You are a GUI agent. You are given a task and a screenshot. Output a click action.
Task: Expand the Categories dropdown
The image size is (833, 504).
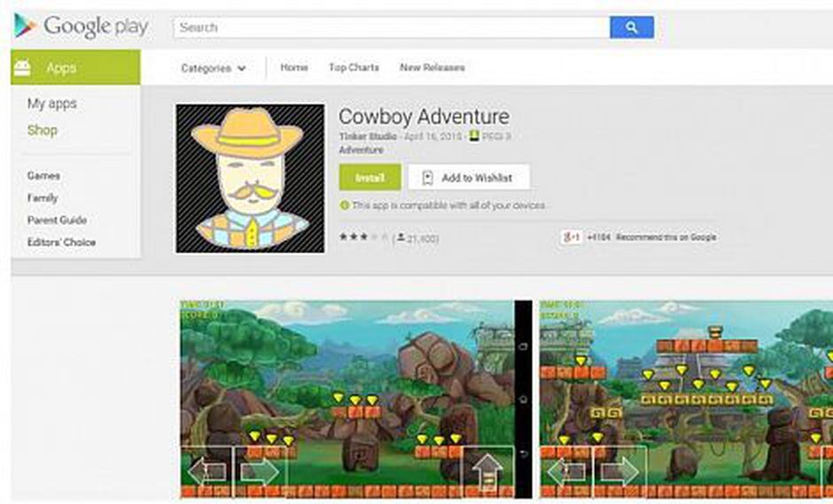(x=213, y=68)
